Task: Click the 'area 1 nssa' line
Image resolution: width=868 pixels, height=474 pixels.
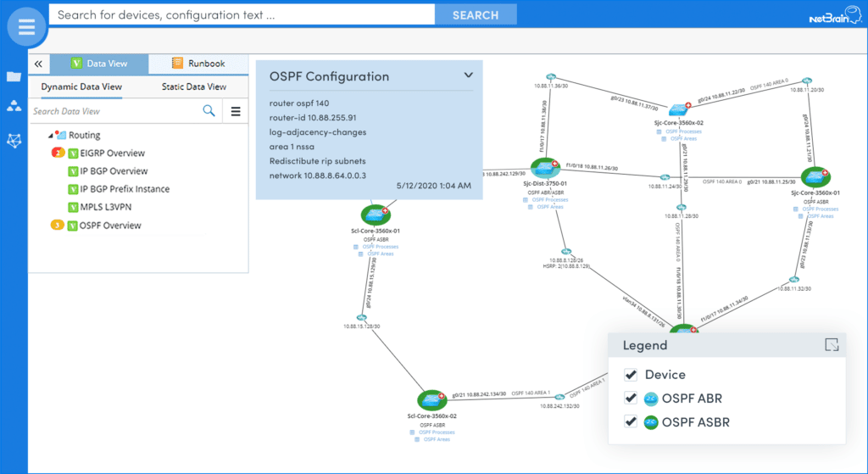Action: tap(292, 147)
